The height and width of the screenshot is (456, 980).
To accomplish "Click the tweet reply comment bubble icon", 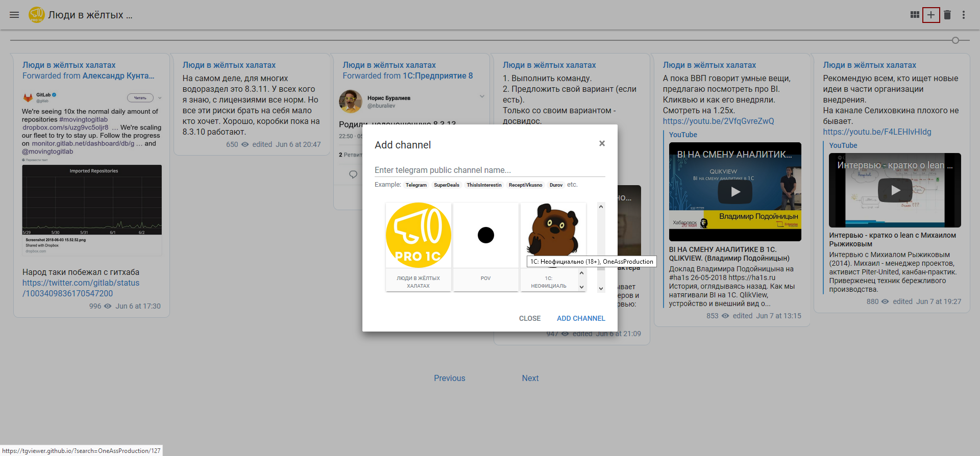I will (x=353, y=174).
